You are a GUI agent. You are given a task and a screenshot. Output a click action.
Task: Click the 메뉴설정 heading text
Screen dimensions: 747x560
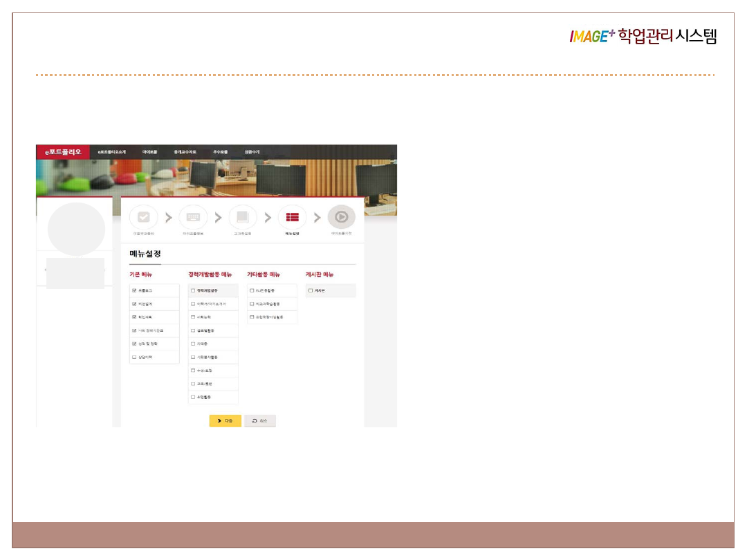[x=145, y=254]
